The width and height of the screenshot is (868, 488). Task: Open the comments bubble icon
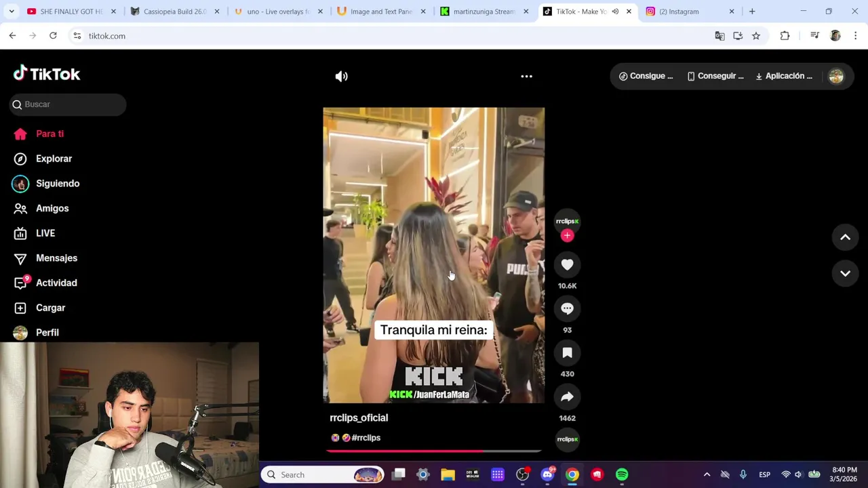(x=567, y=309)
